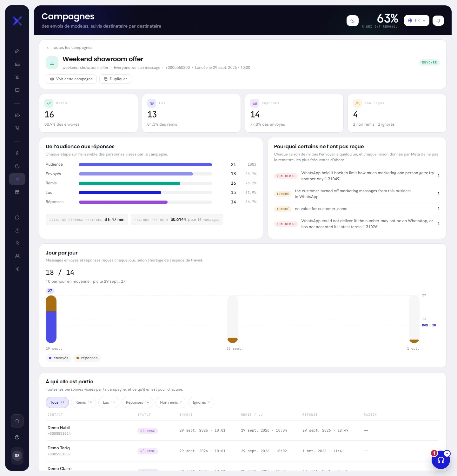Open the puzzle-piece integrations icon in the sidebar

tap(17, 243)
